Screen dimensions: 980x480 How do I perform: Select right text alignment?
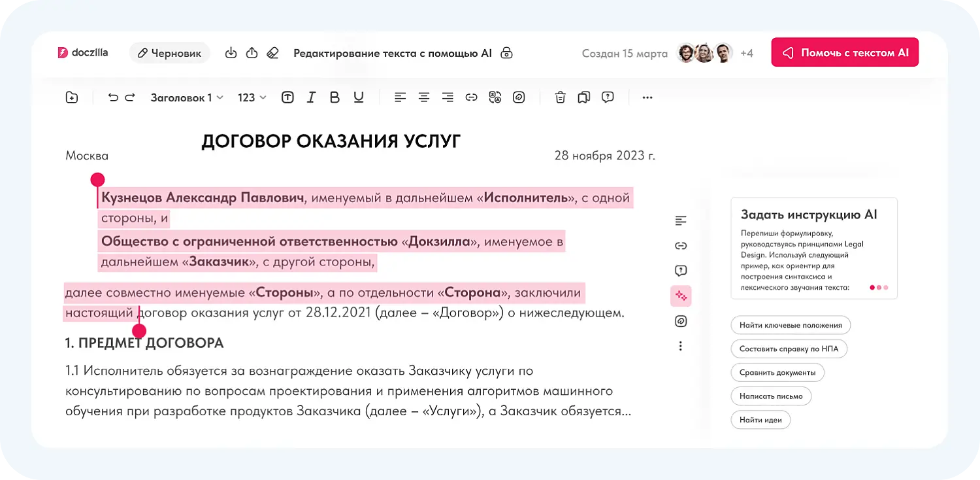(x=448, y=97)
